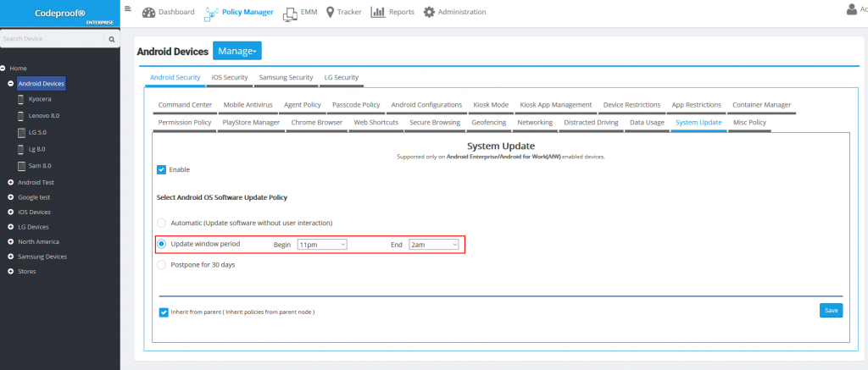The image size is (868, 370).
Task: Click the Reports bar chart icon
Action: click(x=378, y=12)
